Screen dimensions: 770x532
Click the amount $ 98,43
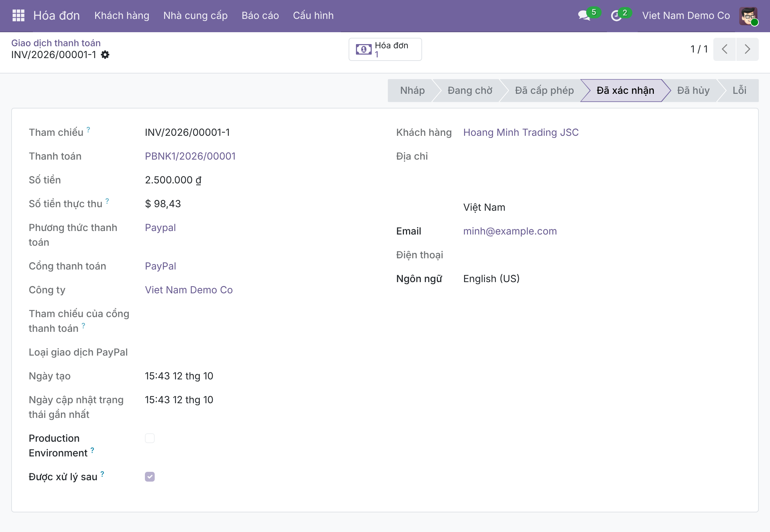coord(163,204)
